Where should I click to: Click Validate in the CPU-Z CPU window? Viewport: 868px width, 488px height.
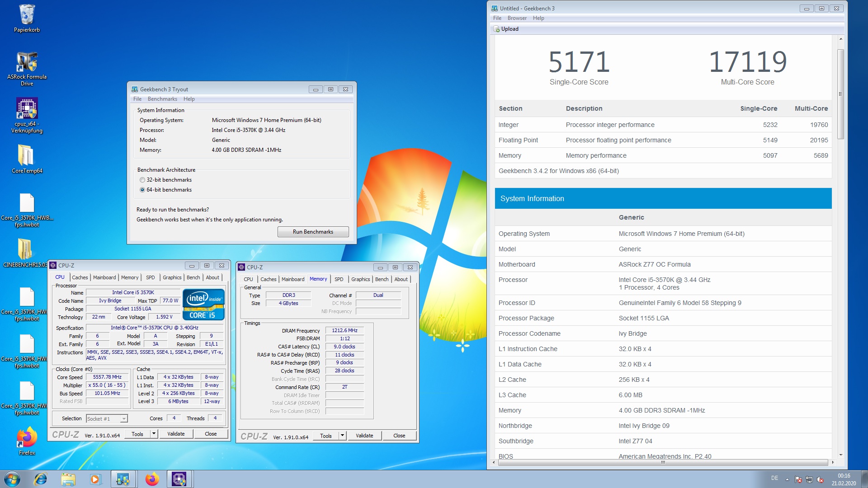pos(176,434)
